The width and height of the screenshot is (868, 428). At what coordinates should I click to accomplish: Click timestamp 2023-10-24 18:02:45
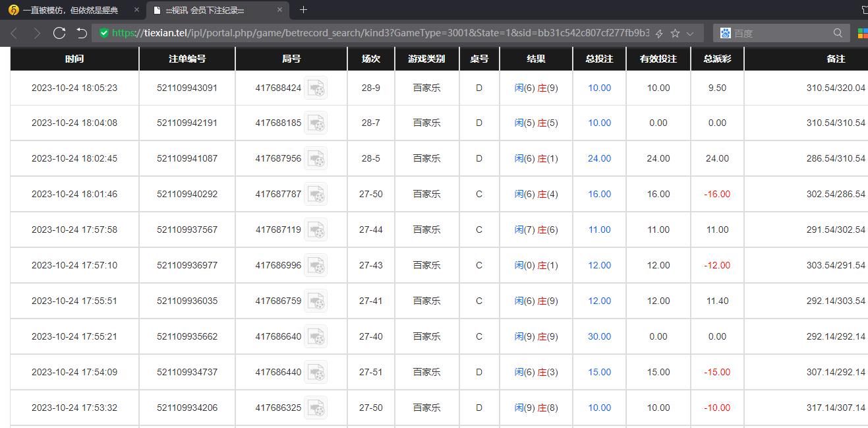pyautogui.click(x=74, y=158)
